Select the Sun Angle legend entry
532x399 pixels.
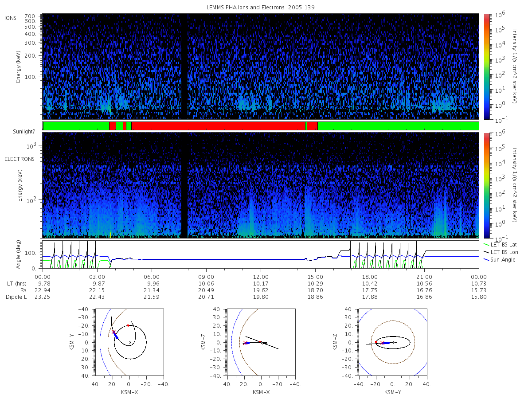pos(499,259)
